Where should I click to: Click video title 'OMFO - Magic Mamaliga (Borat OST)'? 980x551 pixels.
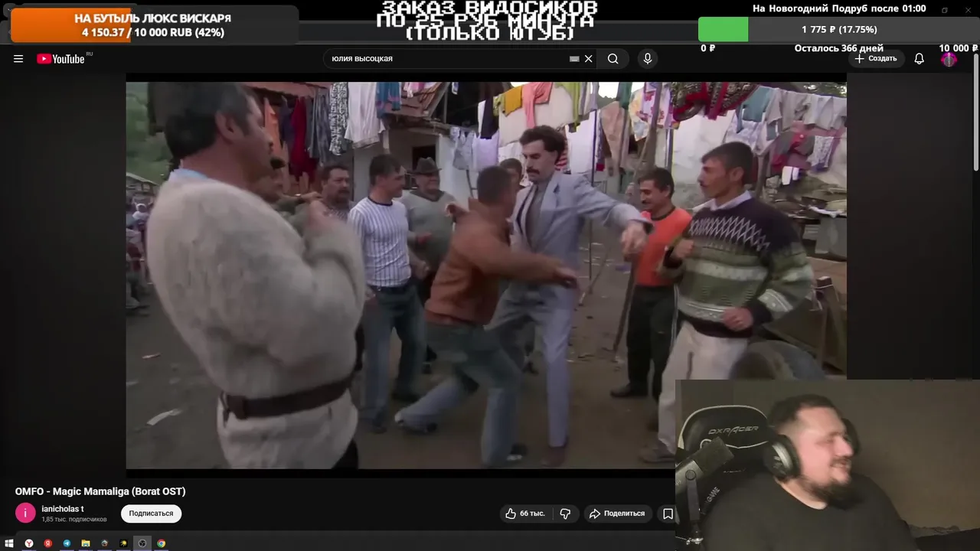click(100, 491)
